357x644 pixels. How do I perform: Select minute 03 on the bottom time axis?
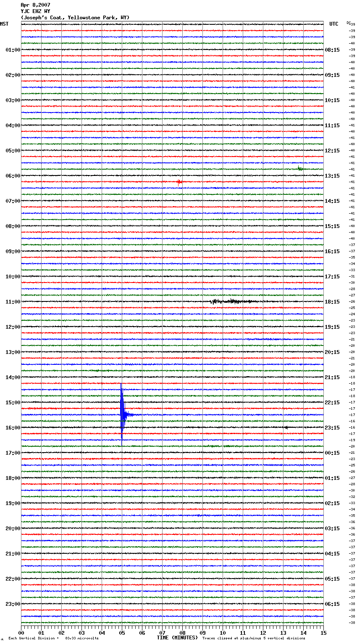point(81,633)
